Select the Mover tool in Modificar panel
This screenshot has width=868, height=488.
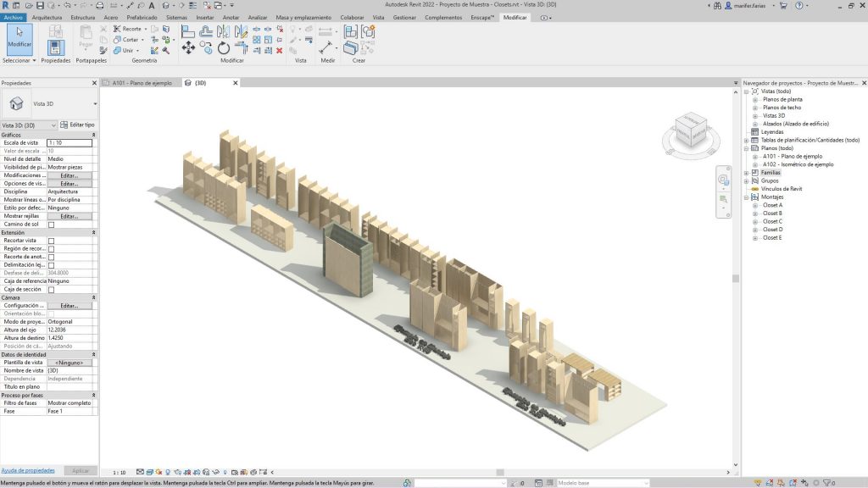click(x=188, y=47)
